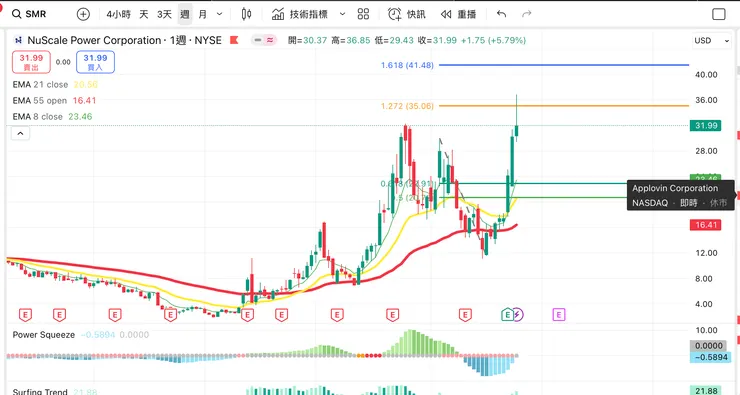Select the Surfing Trend indicator label
The height and width of the screenshot is (395, 740).
40,391
